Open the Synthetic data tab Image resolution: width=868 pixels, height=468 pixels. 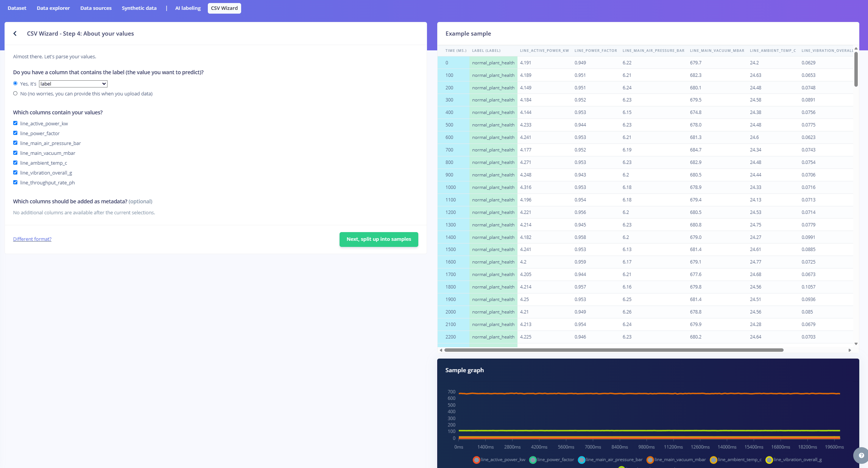pos(139,8)
